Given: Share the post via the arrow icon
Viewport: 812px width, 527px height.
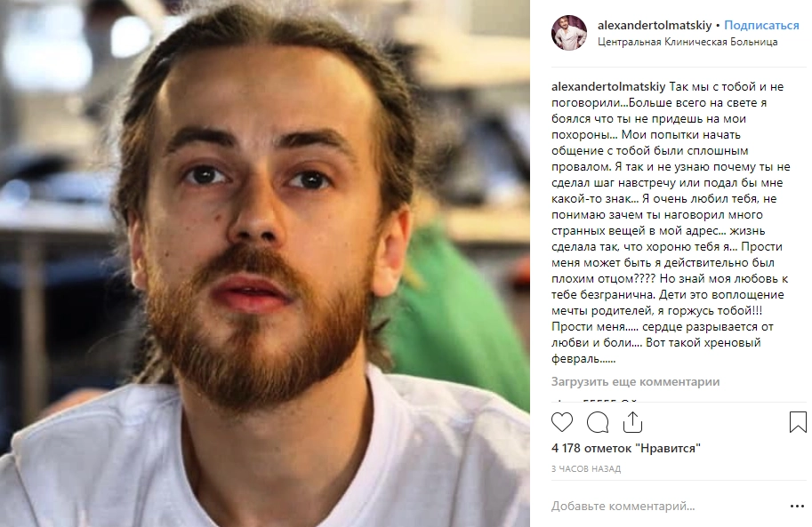Looking at the screenshot, I should click(632, 422).
